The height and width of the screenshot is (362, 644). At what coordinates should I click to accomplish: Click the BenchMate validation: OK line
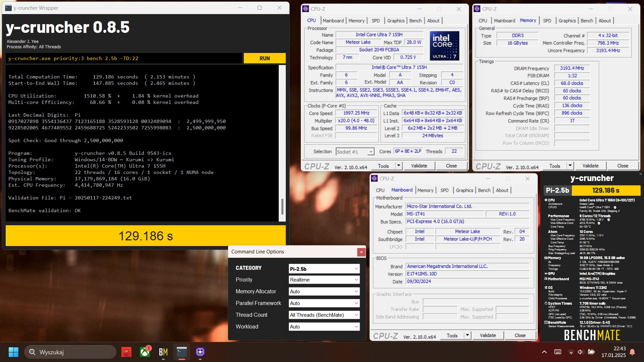pyautogui.click(x=45, y=210)
